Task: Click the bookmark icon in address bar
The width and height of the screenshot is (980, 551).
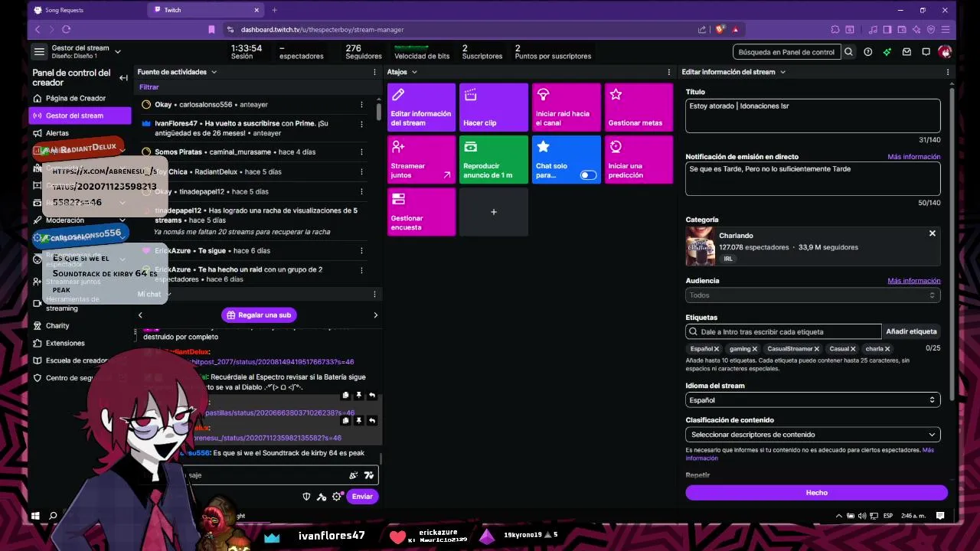Action: coord(212,29)
